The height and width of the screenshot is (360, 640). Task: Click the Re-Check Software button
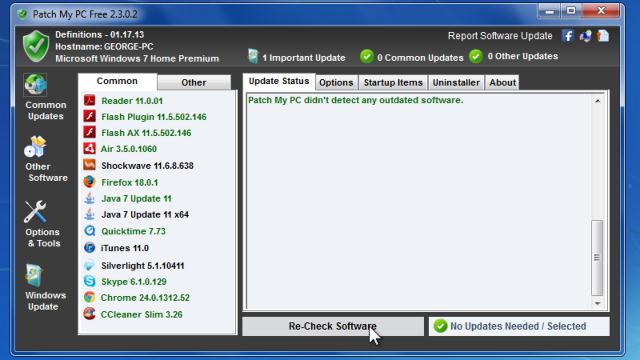[x=333, y=327]
